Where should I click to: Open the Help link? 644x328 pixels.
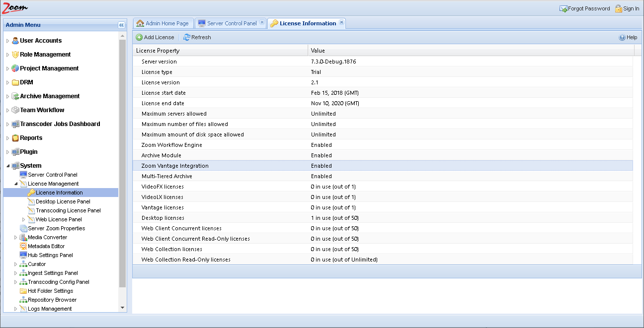point(628,37)
